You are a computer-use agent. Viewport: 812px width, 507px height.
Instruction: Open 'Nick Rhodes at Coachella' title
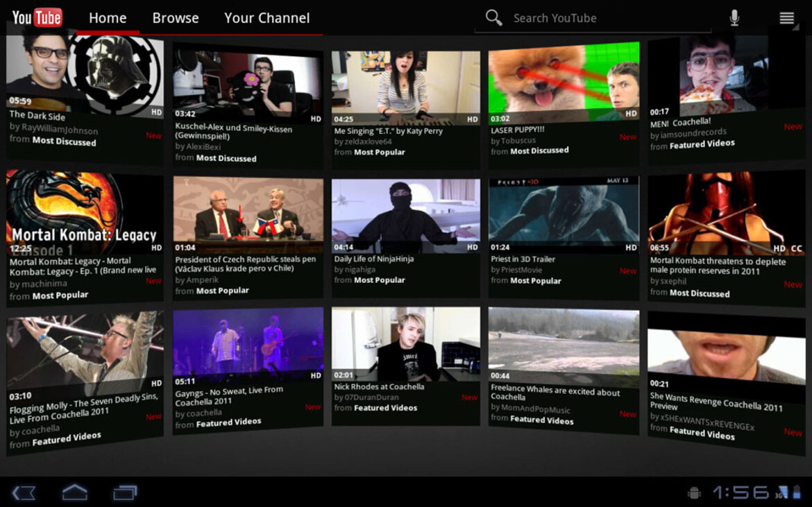[379, 386]
